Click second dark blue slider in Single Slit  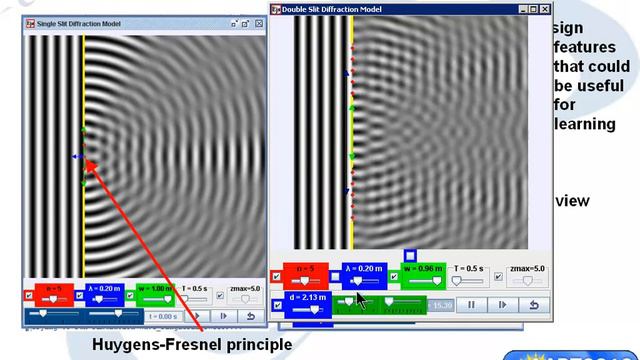tap(114, 313)
